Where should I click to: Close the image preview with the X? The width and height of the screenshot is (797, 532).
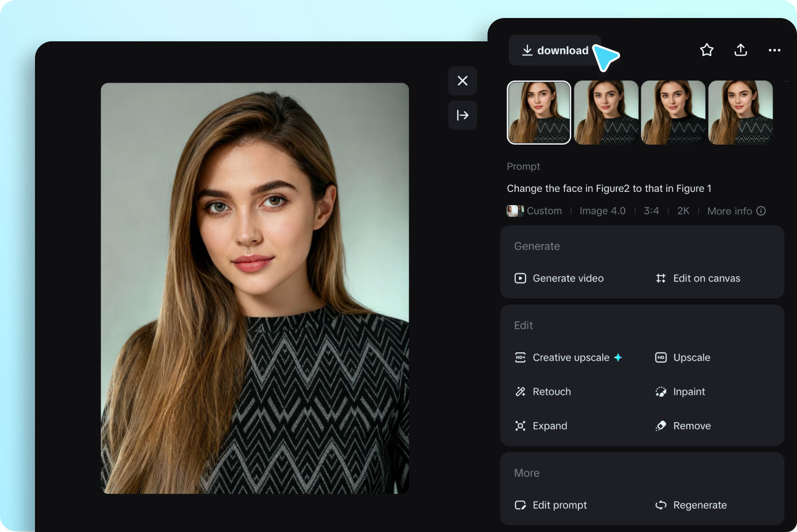(x=463, y=81)
